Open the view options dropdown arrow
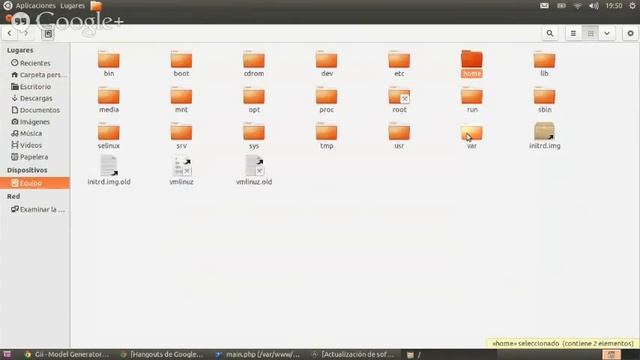640x360 pixels. click(607, 33)
